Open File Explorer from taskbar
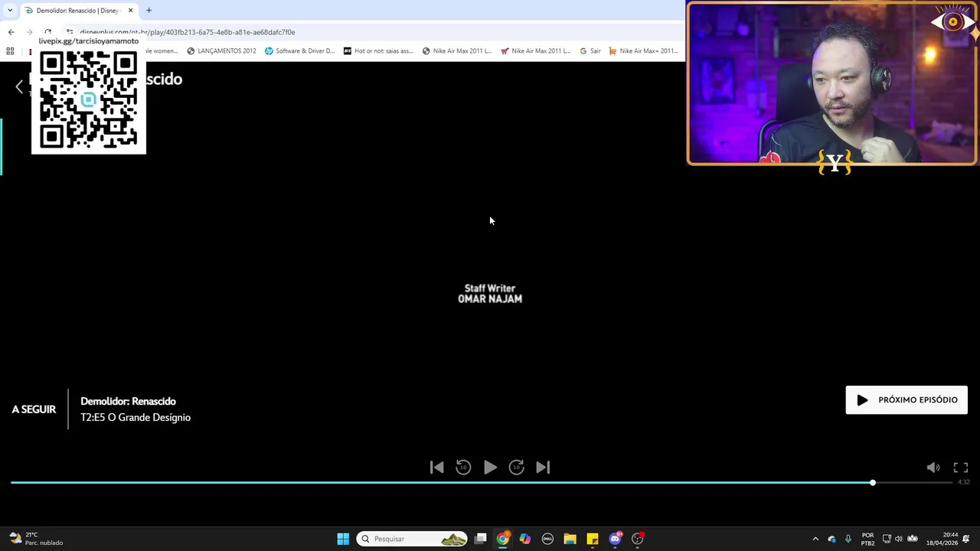Screen dimensions: 980x551 (570, 539)
